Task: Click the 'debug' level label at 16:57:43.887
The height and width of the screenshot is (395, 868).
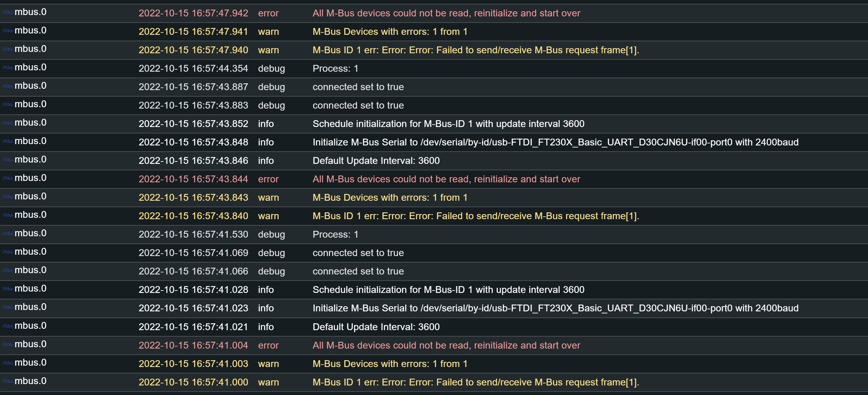Action: tap(271, 87)
